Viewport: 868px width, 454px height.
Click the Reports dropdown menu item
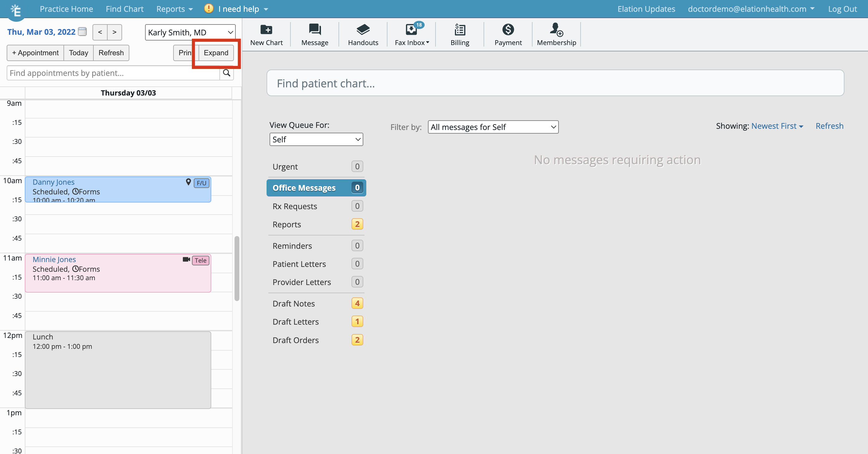pyautogui.click(x=174, y=8)
